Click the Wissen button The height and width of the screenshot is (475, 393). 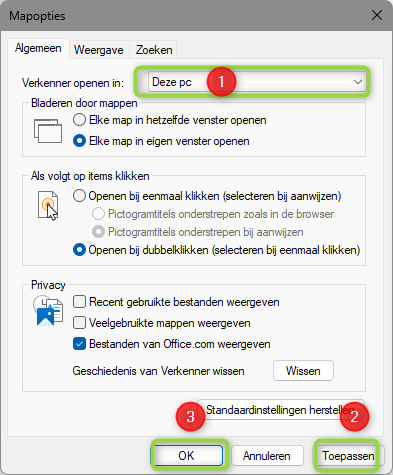coord(303,371)
